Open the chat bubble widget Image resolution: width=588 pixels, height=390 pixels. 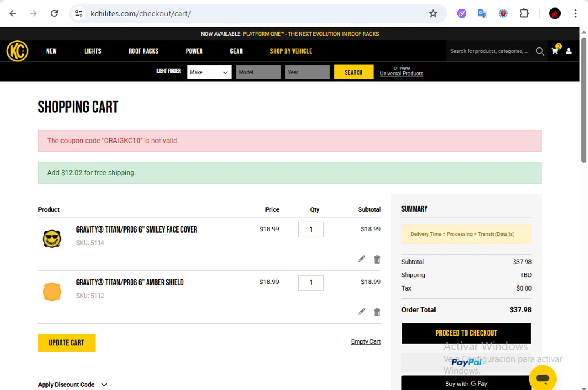point(543,378)
